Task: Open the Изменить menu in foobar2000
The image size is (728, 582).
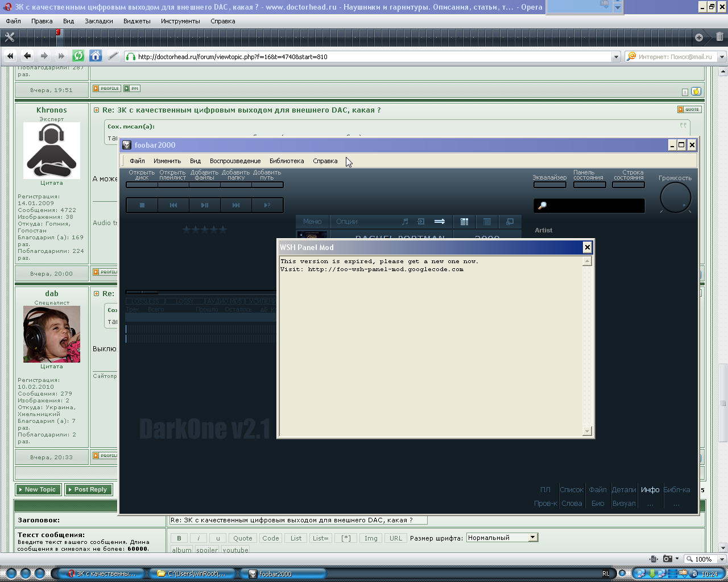Action: click(x=167, y=161)
